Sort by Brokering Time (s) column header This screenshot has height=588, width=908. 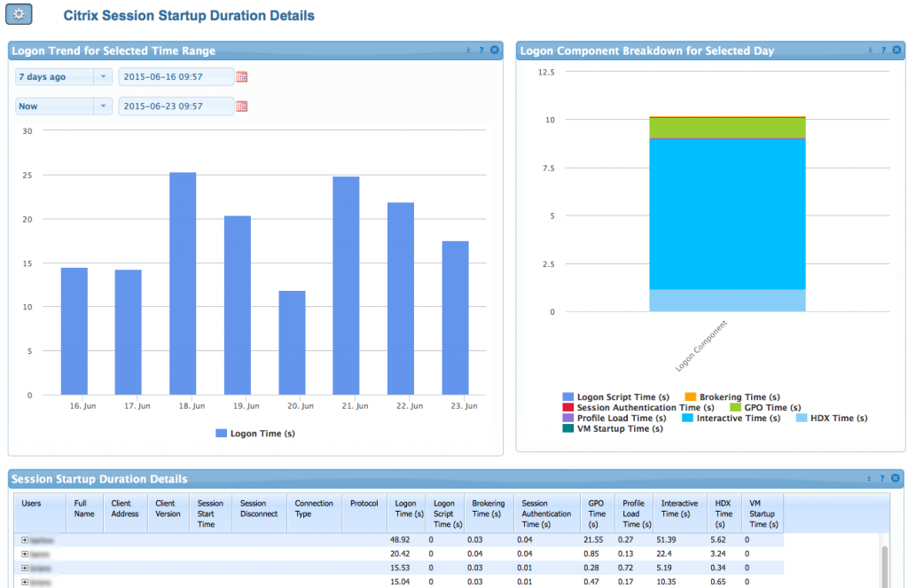[489, 513]
